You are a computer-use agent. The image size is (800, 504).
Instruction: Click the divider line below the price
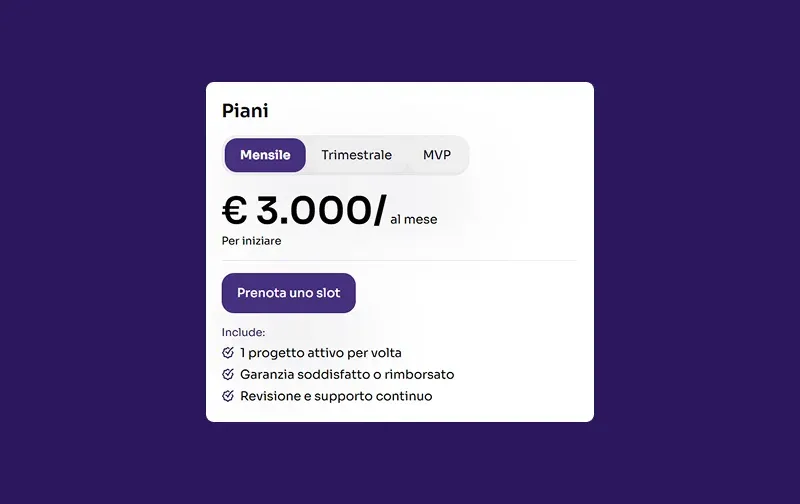click(x=398, y=260)
